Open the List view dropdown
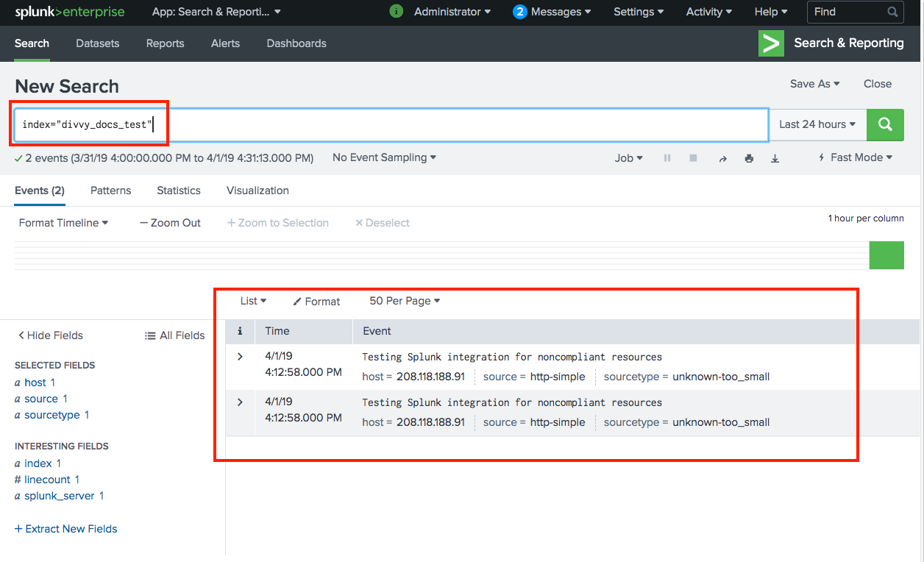 coord(253,301)
